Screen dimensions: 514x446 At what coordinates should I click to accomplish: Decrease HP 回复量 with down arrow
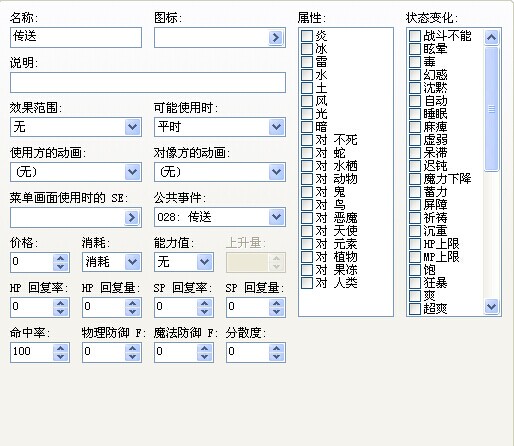[132, 311]
